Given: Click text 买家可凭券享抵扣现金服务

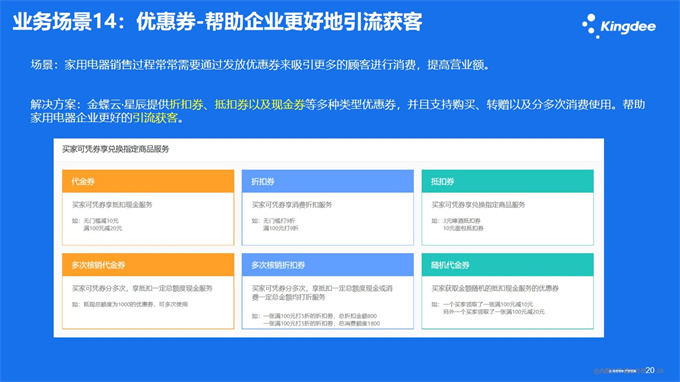Looking at the screenshot, I should [112, 205].
